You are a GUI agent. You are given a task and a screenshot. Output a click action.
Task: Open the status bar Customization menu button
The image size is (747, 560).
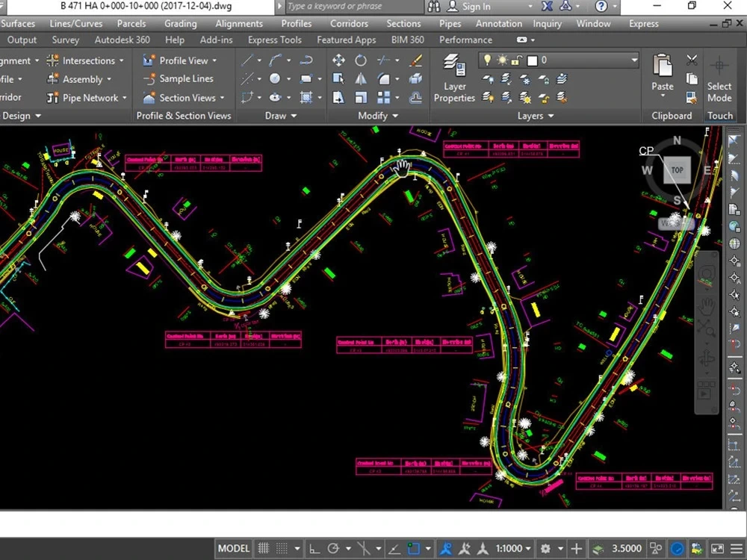coord(737,549)
